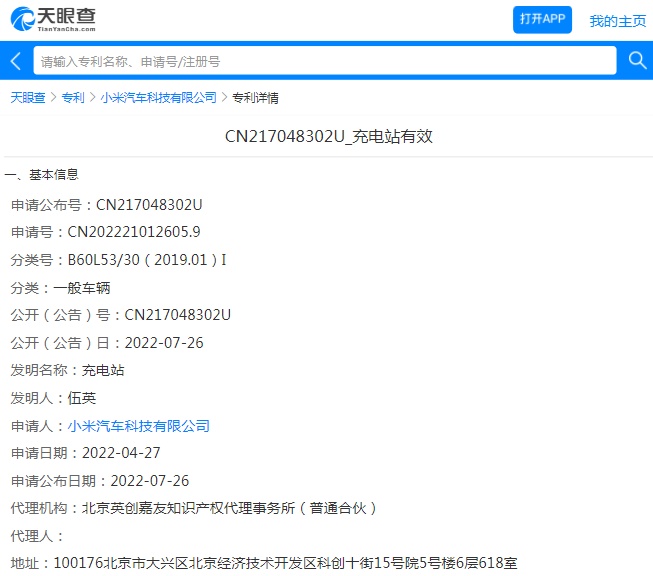
Task: Click 发明名称 value 充电站
Action: coord(103,370)
